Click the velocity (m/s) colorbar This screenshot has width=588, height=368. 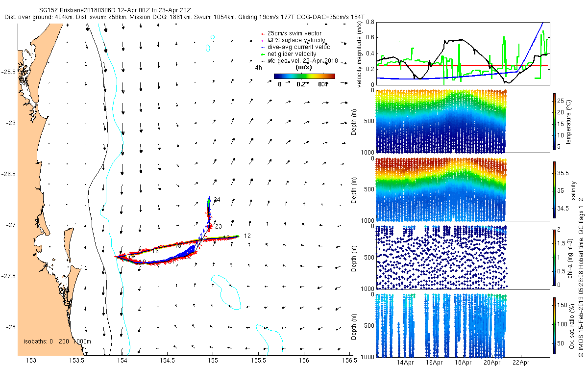[304, 76]
